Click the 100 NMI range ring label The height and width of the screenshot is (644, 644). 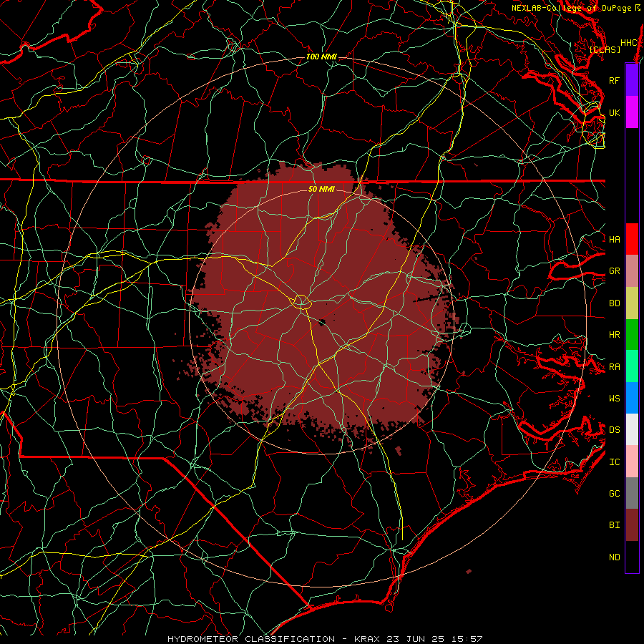click(x=321, y=57)
